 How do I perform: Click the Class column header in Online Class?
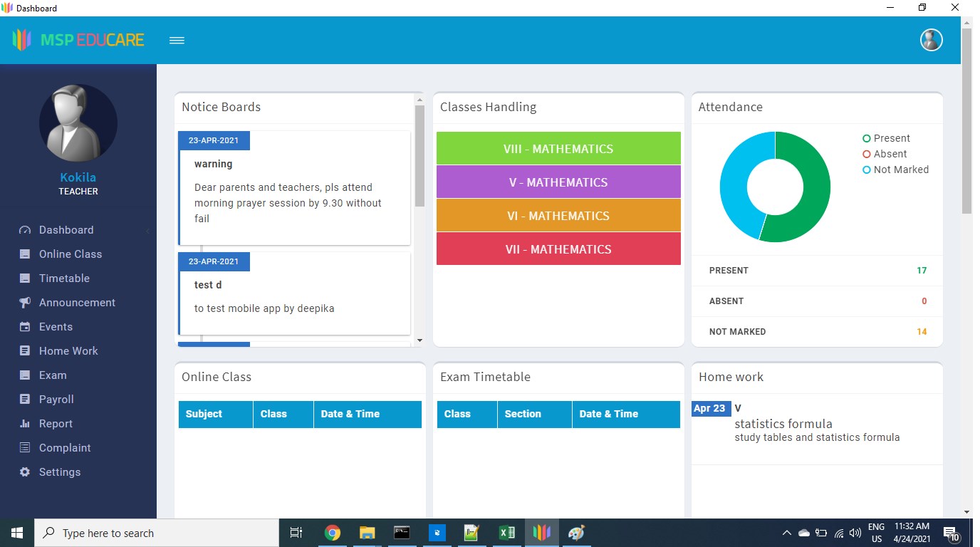coord(283,414)
